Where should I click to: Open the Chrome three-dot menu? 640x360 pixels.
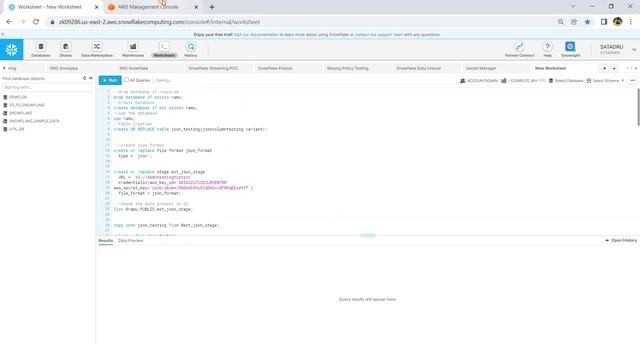point(631,22)
